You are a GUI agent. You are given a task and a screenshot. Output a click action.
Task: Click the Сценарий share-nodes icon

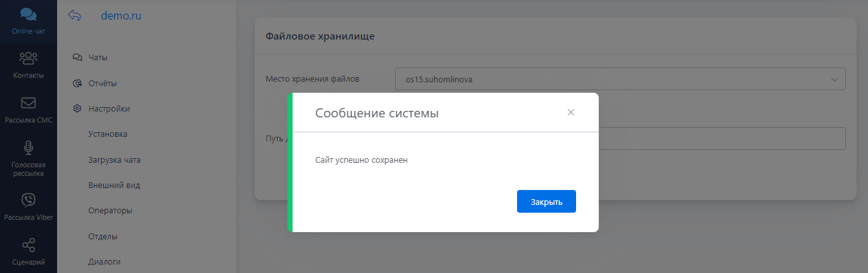28,245
